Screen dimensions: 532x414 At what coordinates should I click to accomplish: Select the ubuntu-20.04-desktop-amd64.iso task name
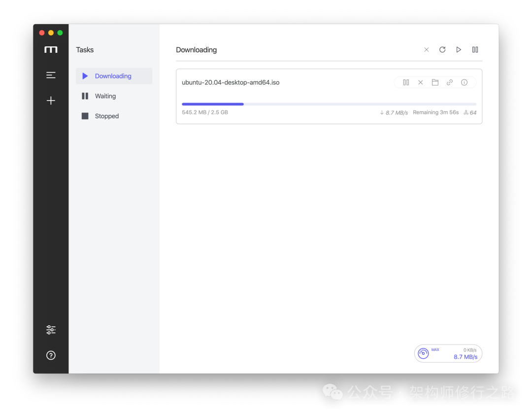pos(231,82)
